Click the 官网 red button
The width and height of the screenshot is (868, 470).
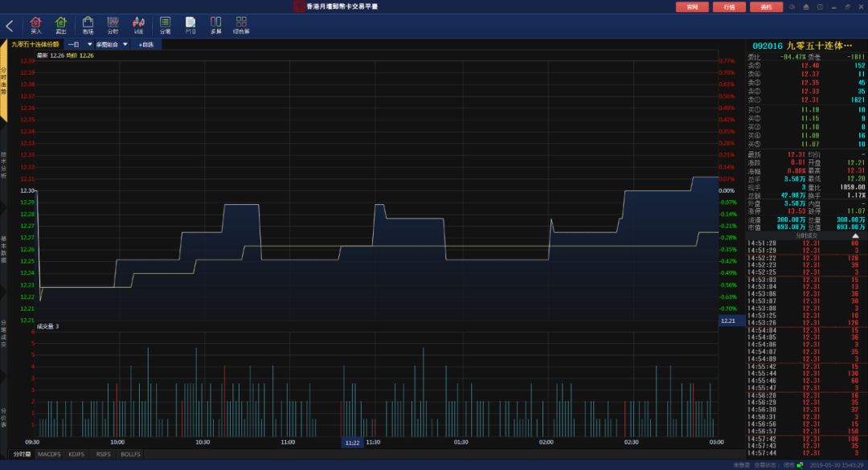point(692,6)
